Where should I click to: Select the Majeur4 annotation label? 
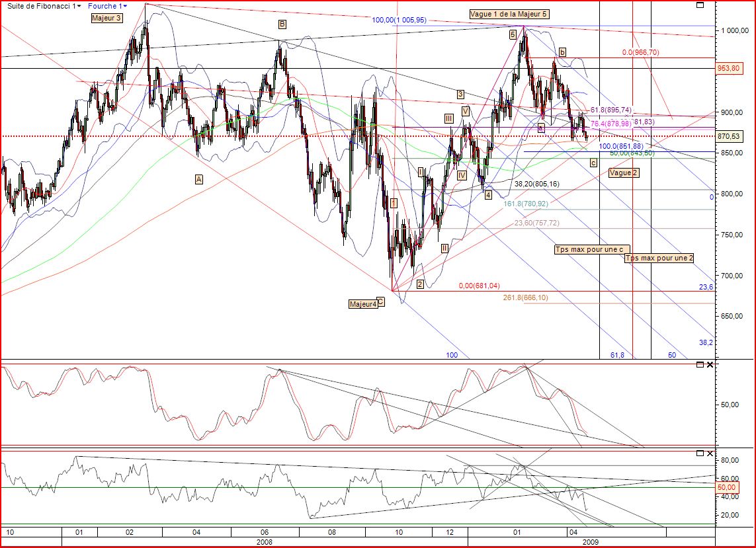coord(363,304)
